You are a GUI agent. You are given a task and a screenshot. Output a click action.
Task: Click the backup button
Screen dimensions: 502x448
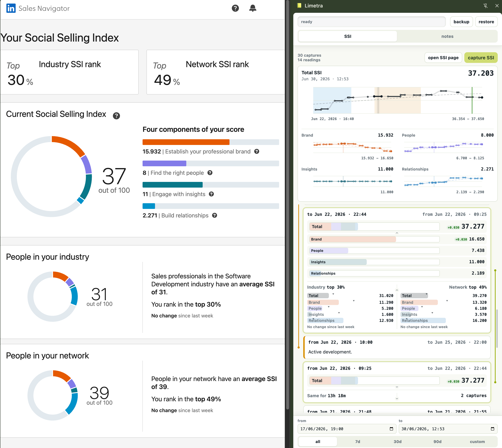click(x=461, y=22)
